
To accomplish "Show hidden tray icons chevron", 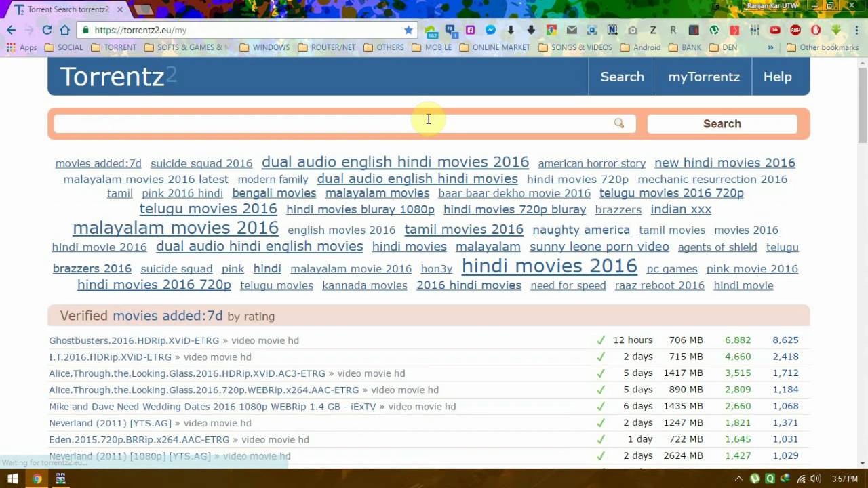I will tap(739, 479).
